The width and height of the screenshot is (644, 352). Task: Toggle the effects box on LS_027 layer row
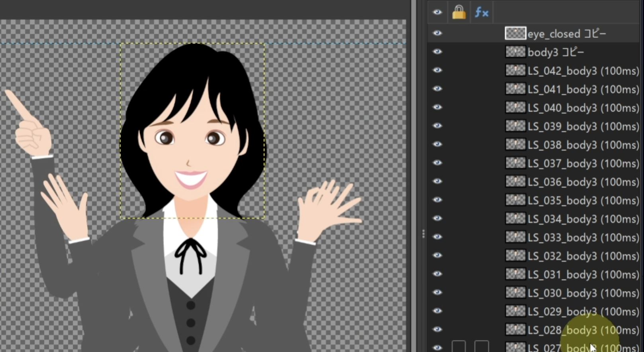click(x=481, y=346)
